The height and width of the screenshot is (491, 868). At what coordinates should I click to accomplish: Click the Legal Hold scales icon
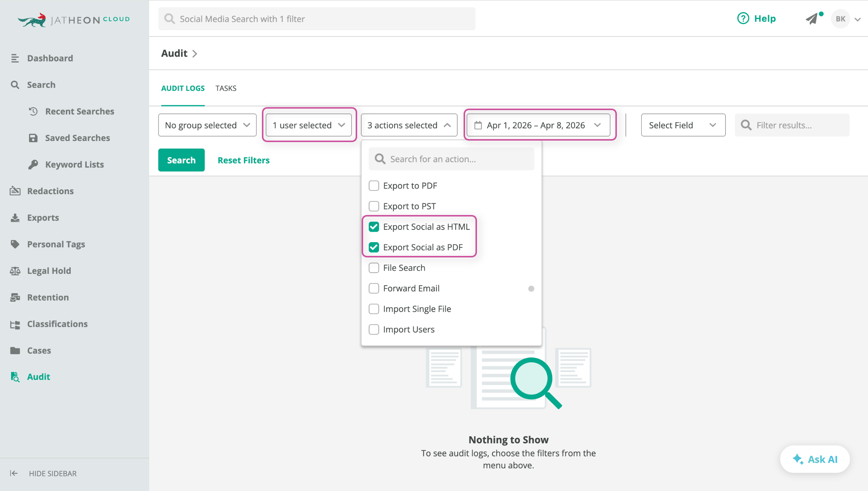(x=15, y=271)
